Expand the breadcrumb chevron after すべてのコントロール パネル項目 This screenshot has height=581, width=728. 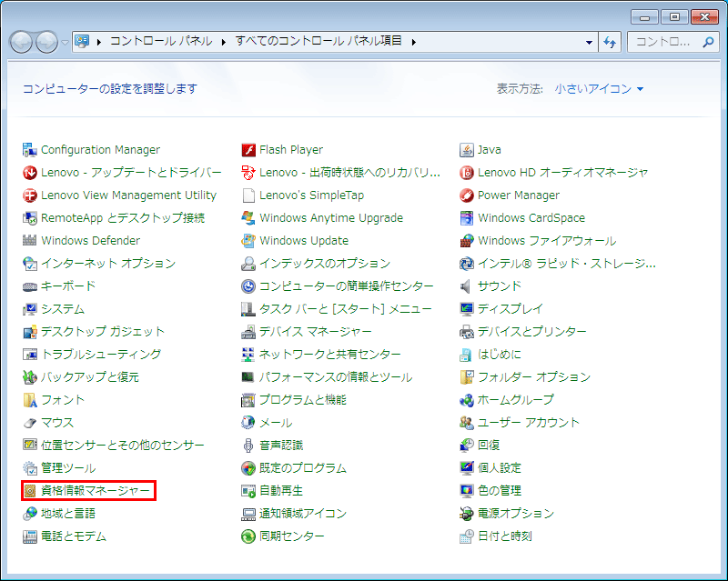tap(412, 41)
